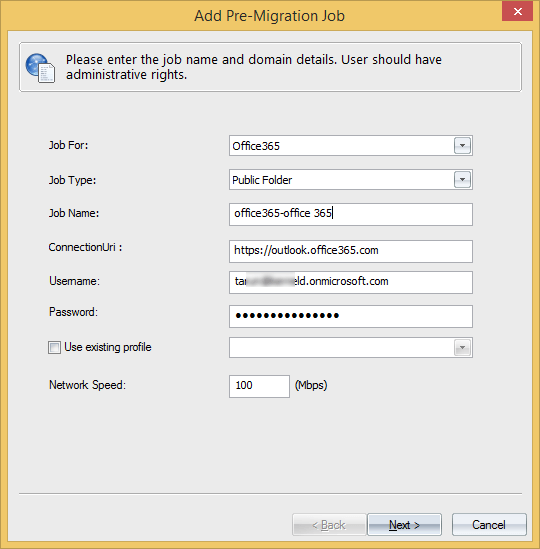Click the Add Pre-Migration Job title bar
540x549 pixels.
(270, 16)
